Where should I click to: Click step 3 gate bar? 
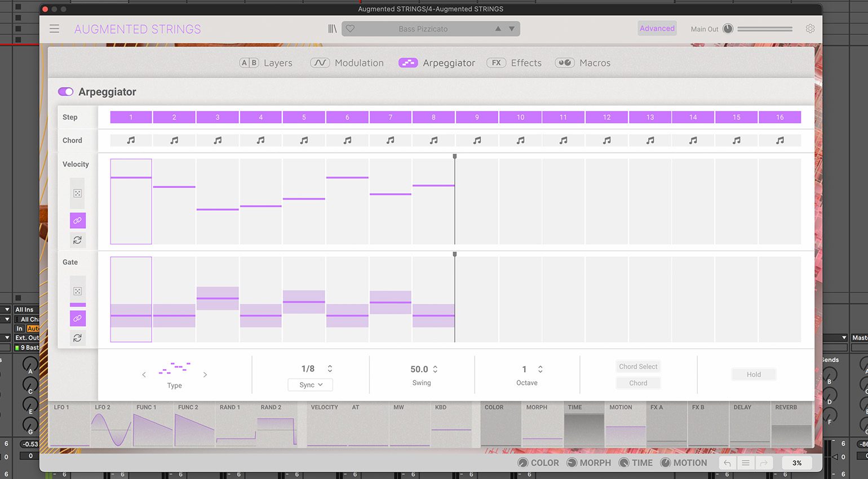(x=218, y=298)
